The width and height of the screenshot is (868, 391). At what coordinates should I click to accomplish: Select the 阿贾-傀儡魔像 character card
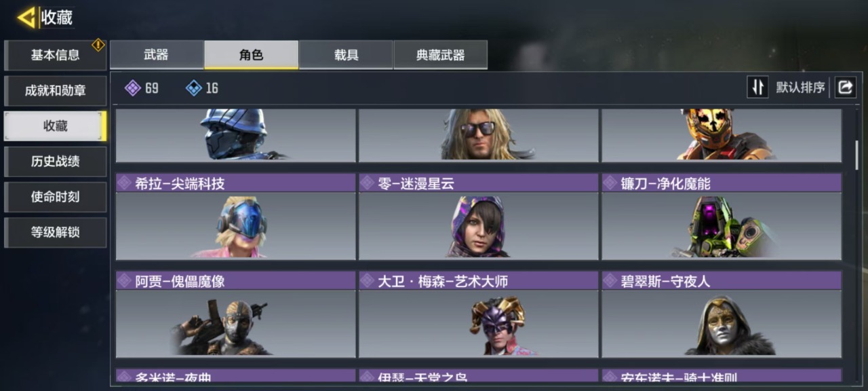pyautogui.click(x=235, y=314)
